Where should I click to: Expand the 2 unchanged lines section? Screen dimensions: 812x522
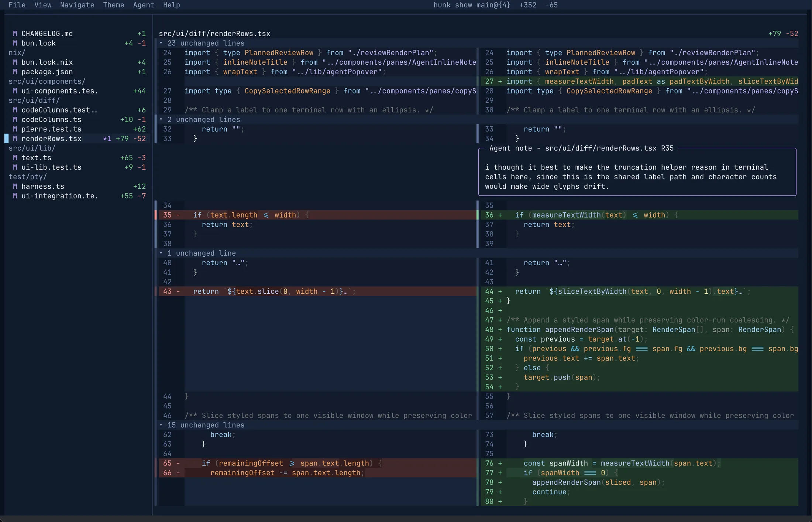click(478, 119)
